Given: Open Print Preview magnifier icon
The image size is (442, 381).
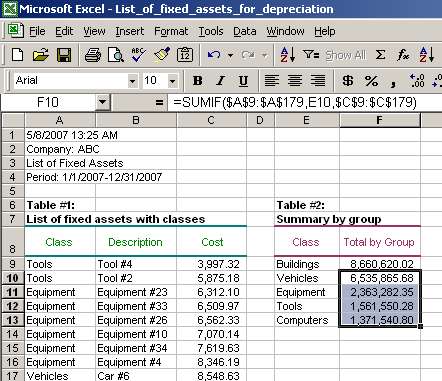Looking at the screenshot, I should click(x=116, y=55).
